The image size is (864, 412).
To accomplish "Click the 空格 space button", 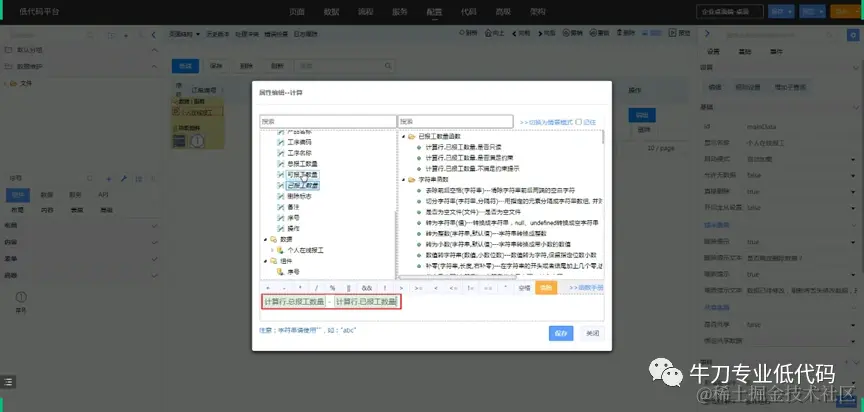I will [x=525, y=288].
